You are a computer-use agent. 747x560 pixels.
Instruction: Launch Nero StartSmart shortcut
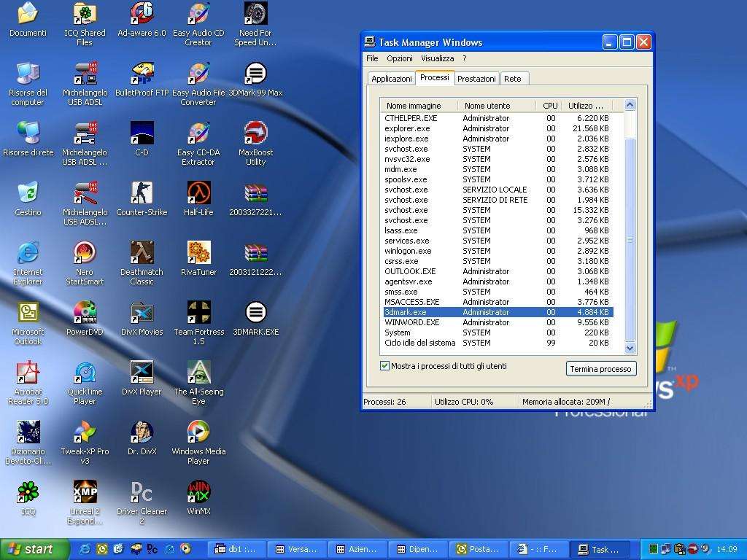pyautogui.click(x=85, y=264)
